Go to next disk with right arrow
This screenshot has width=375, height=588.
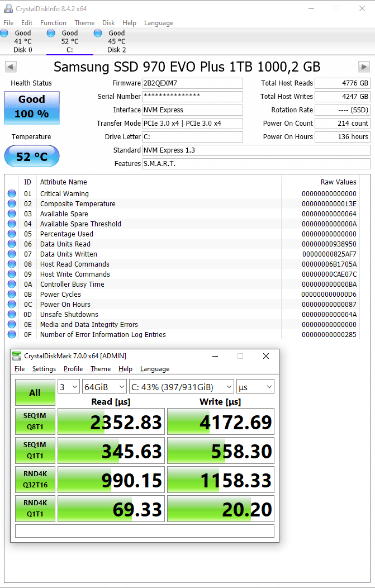[x=364, y=67]
